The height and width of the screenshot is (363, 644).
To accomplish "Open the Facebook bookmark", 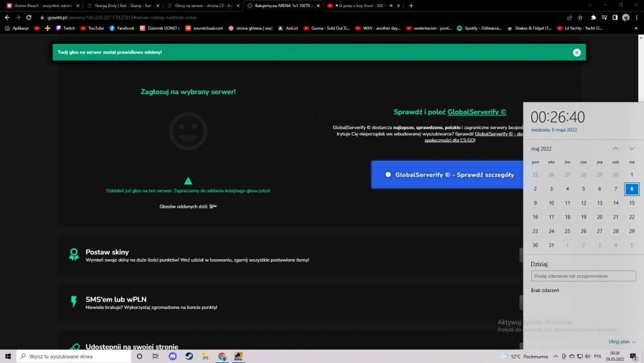I will click(122, 28).
